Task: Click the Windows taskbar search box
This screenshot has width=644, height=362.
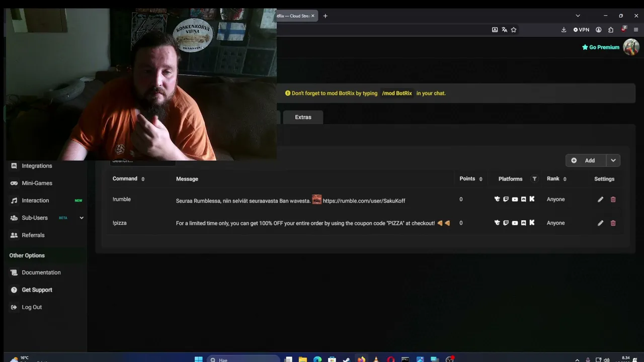Action: coord(243,359)
